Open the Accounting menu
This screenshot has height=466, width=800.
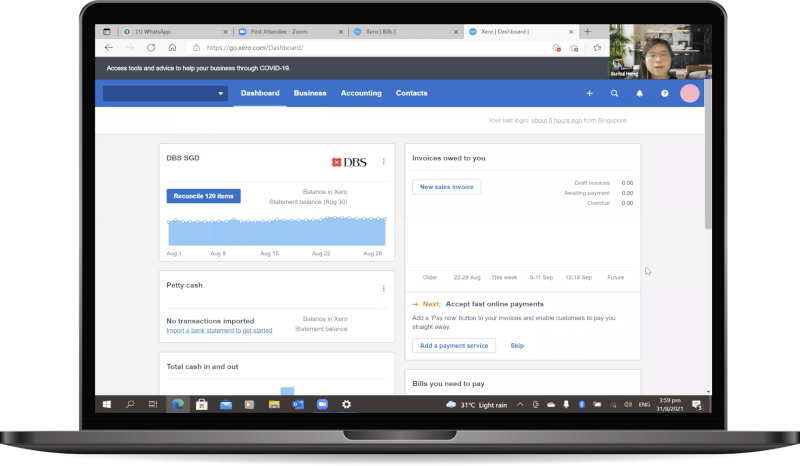361,93
